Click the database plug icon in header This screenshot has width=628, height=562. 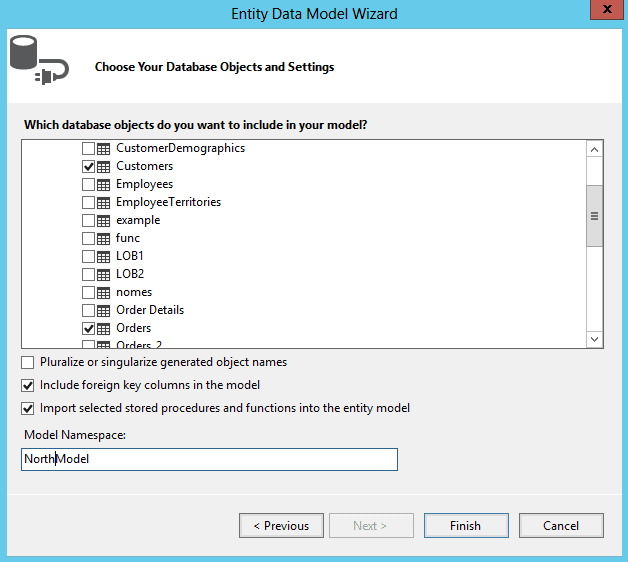(38, 59)
